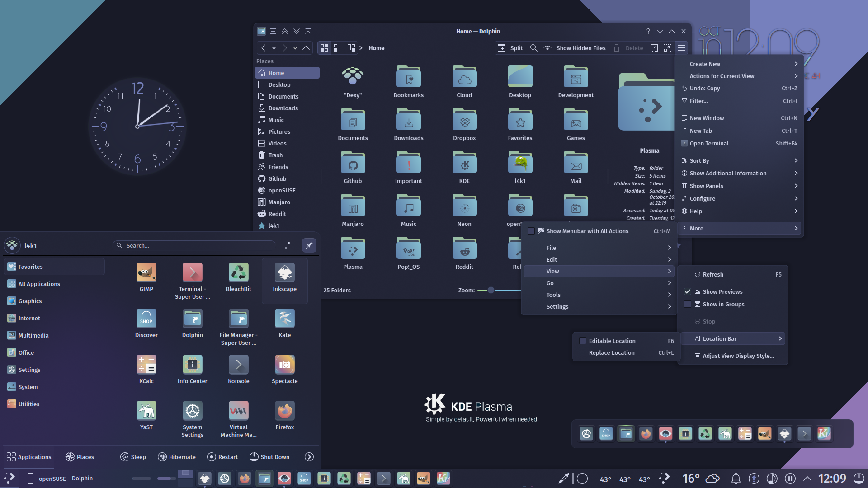Click the Restart button in launcher
868x488 pixels.
(x=222, y=457)
